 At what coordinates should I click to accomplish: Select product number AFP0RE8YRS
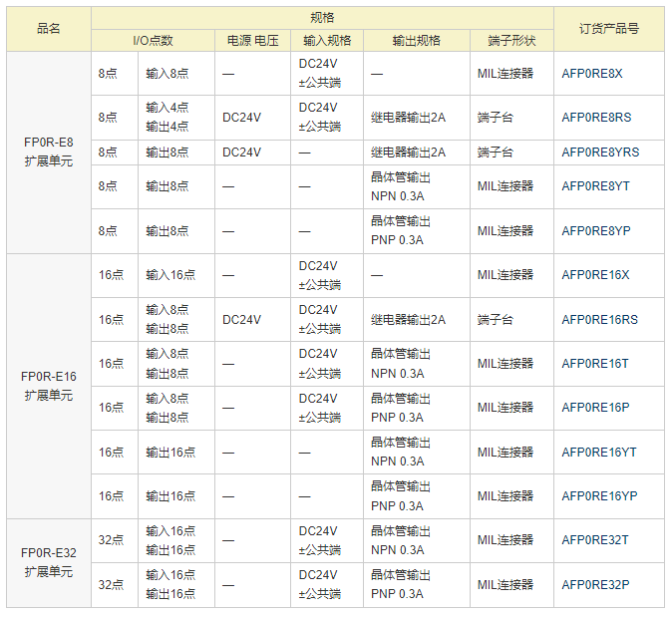(x=600, y=153)
